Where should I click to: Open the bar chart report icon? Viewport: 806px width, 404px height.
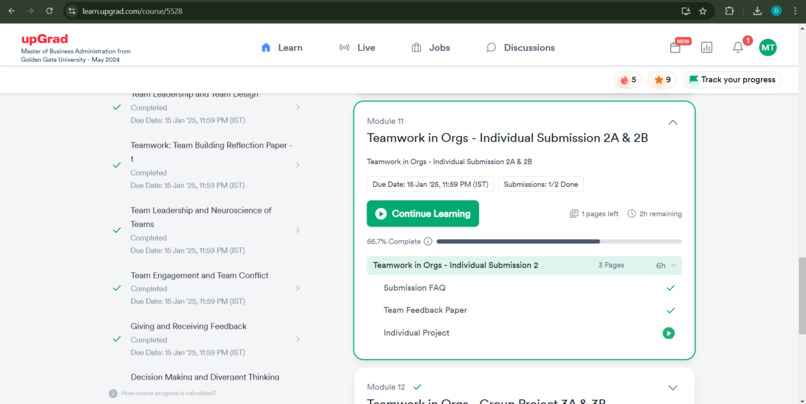pyautogui.click(x=707, y=48)
